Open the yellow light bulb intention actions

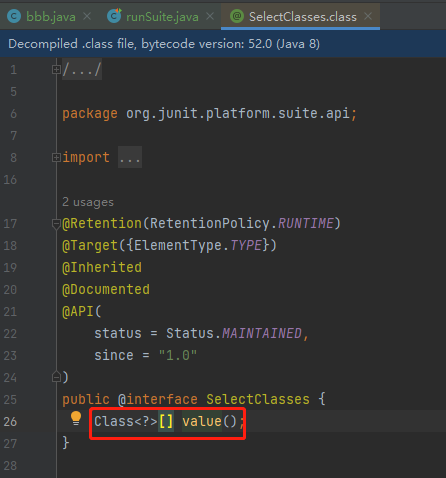click(76, 418)
